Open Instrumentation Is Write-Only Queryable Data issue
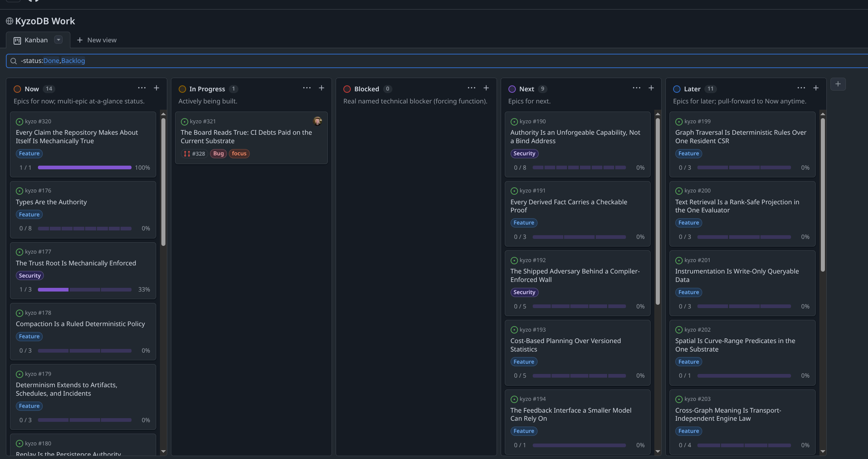This screenshot has height=459, width=868. [x=737, y=275]
